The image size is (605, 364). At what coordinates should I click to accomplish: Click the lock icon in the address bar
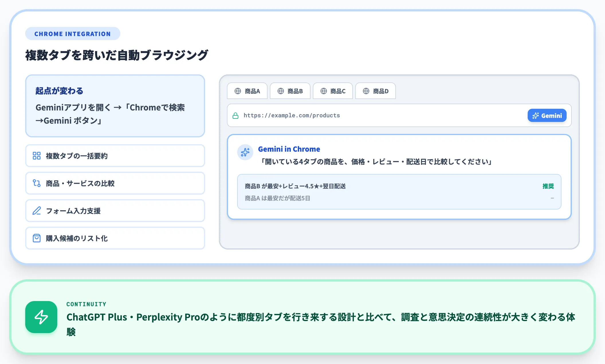(235, 116)
